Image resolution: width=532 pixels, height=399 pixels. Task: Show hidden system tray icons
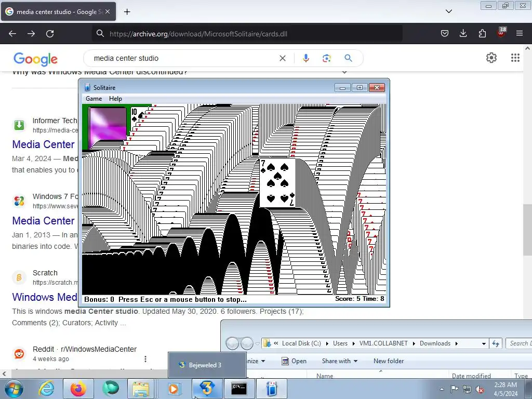coord(442,389)
